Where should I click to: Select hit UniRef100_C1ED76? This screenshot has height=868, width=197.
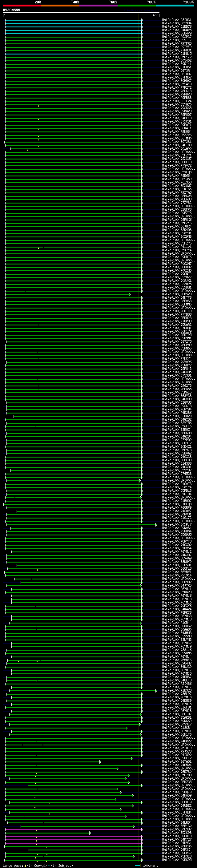177,26
